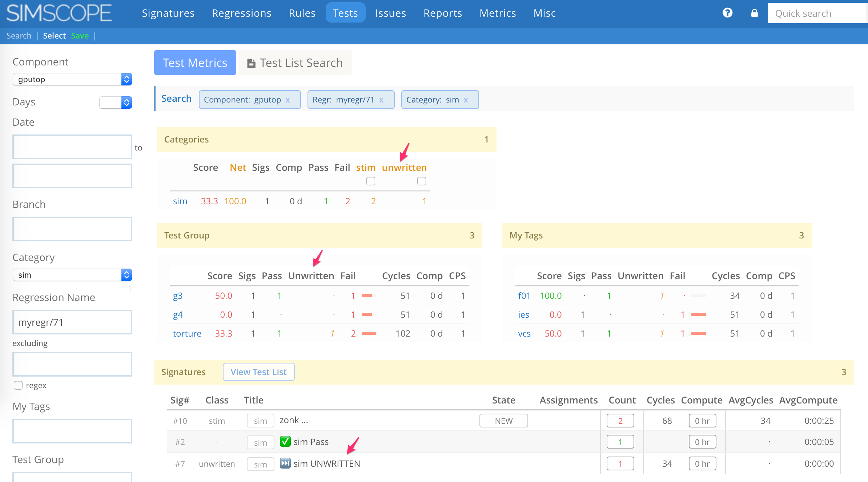Click skip icon beside sim UNWRITTEN

(x=285, y=463)
